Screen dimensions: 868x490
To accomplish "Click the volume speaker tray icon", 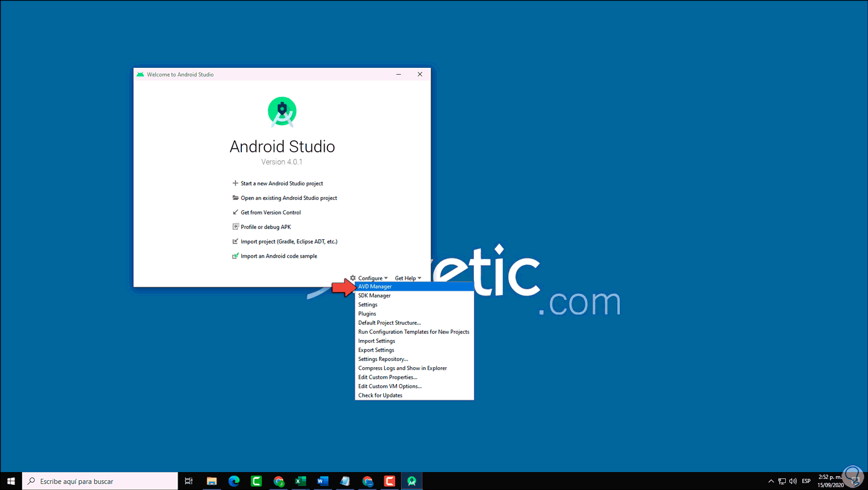I will point(793,481).
